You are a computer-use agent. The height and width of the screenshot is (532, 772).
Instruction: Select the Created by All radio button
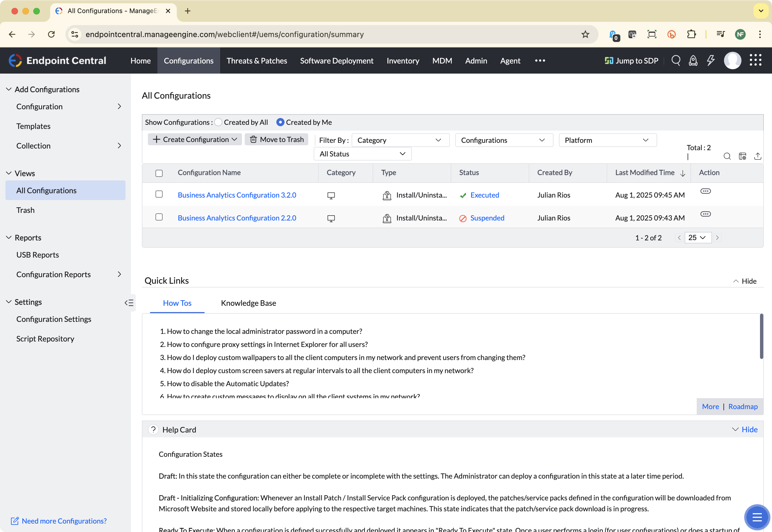(x=218, y=122)
